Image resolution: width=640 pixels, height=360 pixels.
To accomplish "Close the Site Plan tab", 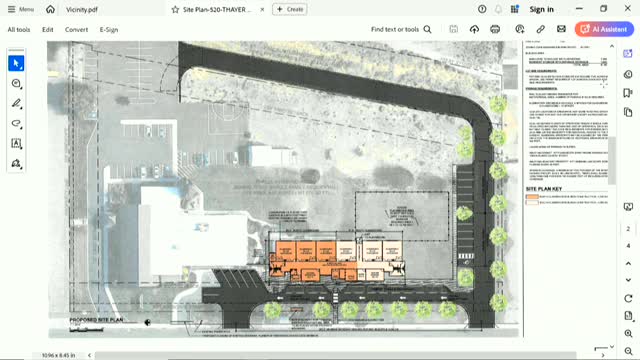I will [262, 9].
